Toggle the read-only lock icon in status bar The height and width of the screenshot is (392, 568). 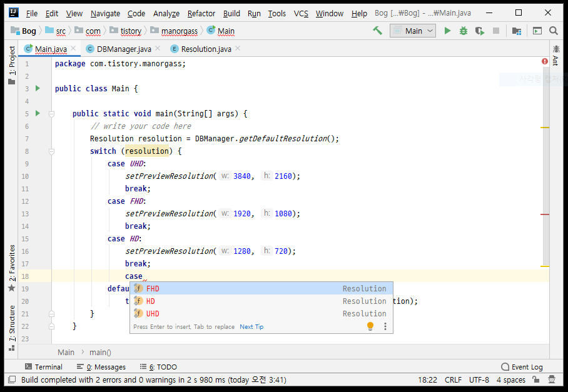[x=536, y=379]
